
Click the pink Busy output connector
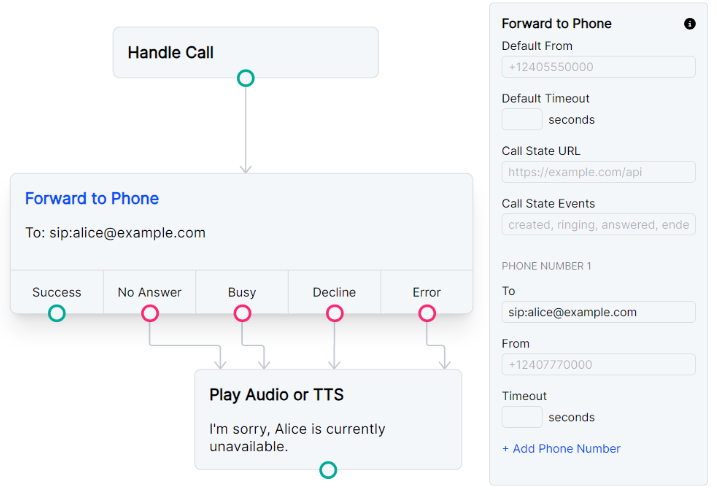[x=242, y=313]
